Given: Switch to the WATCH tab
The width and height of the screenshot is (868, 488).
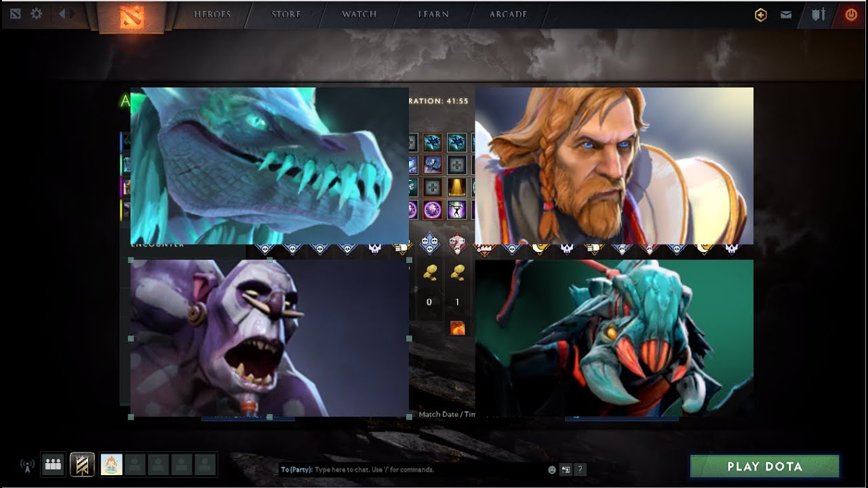Looking at the screenshot, I should pos(359,14).
